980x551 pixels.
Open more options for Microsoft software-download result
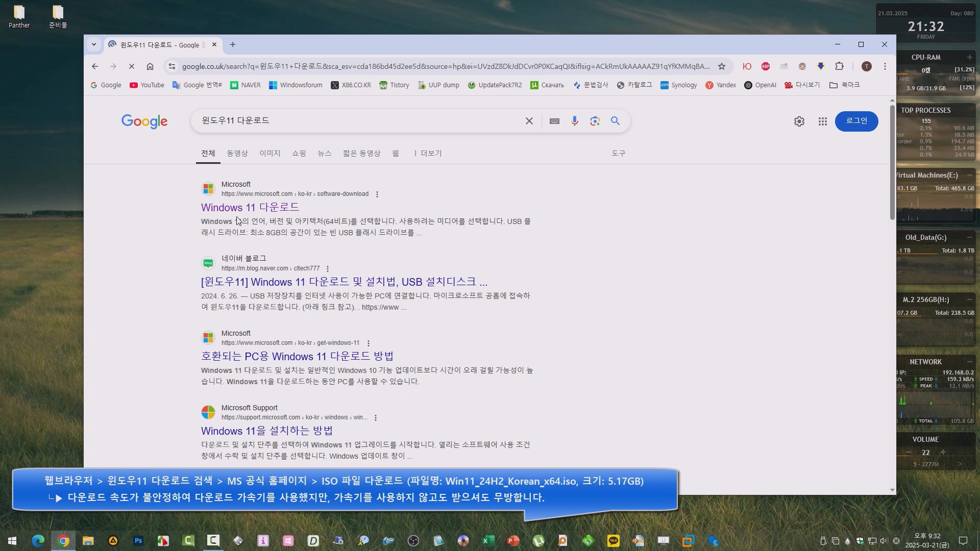pyautogui.click(x=377, y=194)
